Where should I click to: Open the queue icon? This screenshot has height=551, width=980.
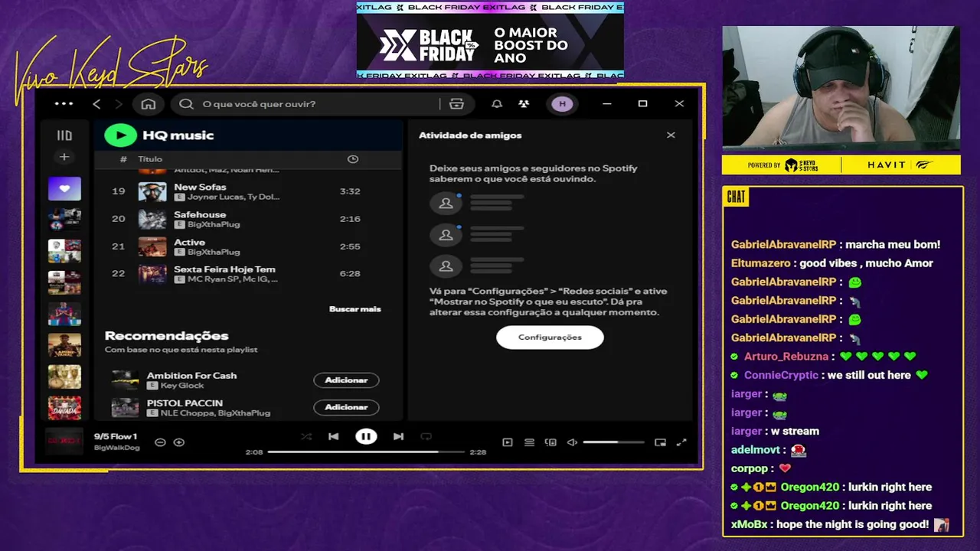[x=529, y=442]
